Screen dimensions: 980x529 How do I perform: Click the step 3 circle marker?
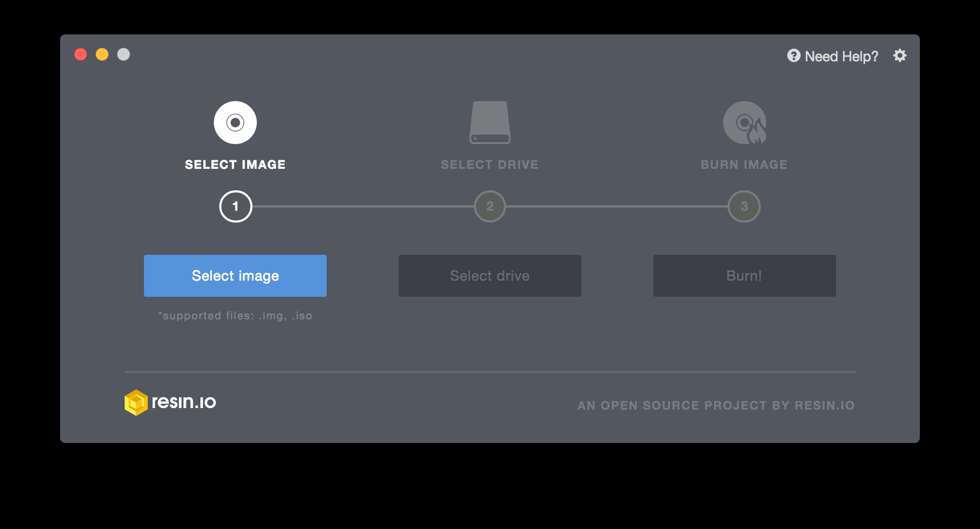click(744, 206)
